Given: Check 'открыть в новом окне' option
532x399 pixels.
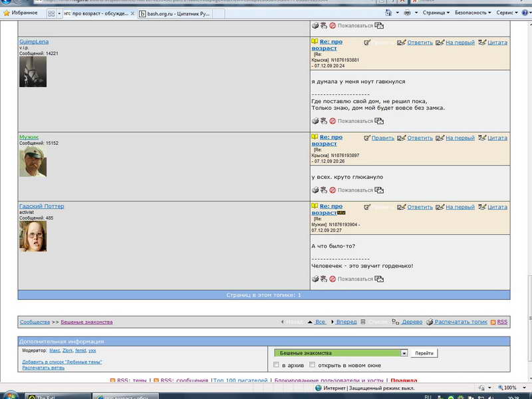Looking at the screenshot, I should tap(312, 365).
